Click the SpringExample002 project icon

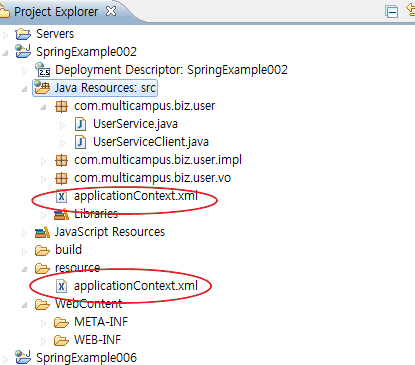[23, 51]
